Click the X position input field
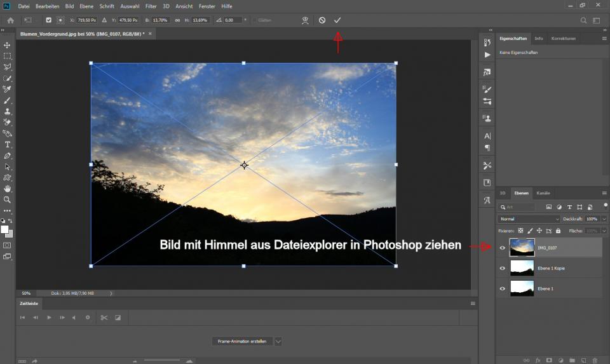This screenshot has height=364, width=610. (86, 20)
